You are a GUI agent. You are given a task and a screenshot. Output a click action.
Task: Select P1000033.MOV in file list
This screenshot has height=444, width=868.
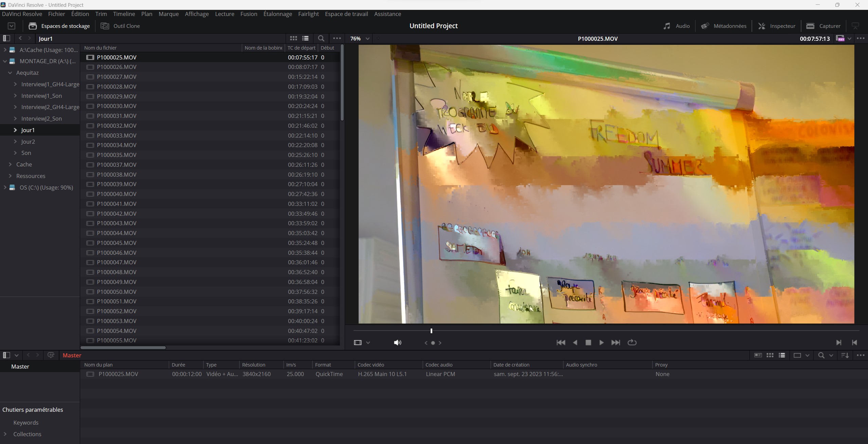116,135
